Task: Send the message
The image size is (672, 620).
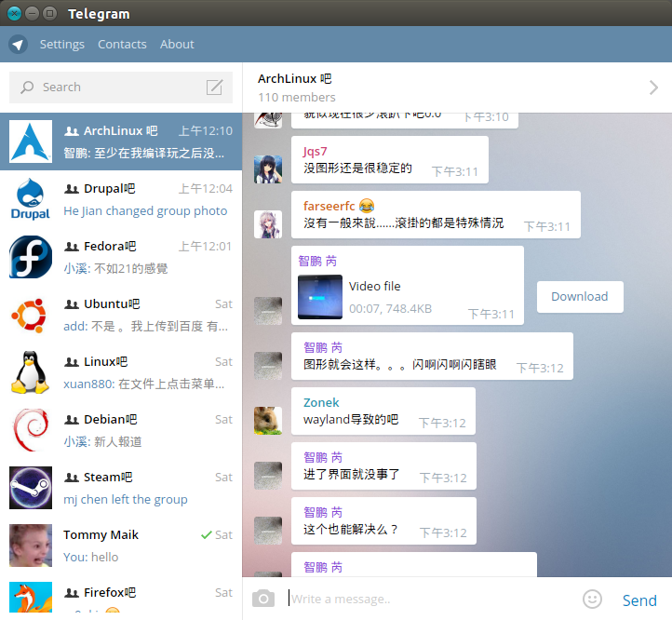Action: [x=639, y=600]
